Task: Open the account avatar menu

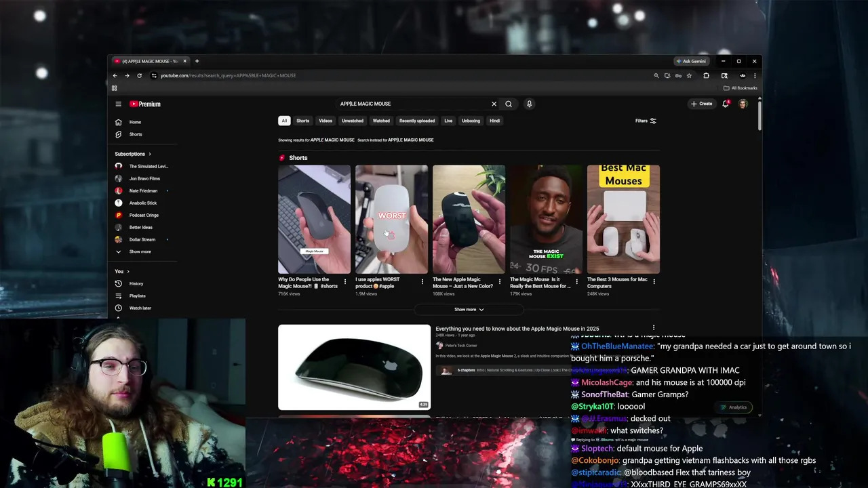Action: [x=743, y=104]
